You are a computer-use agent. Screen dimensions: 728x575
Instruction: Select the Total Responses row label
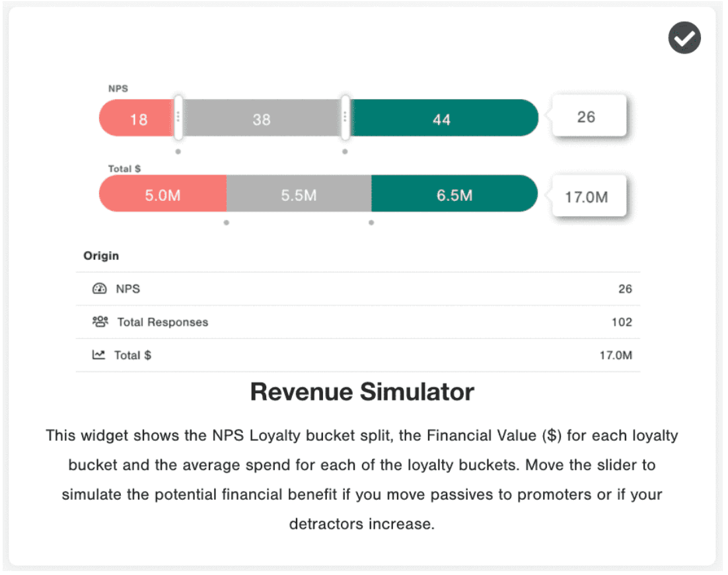coord(163,322)
